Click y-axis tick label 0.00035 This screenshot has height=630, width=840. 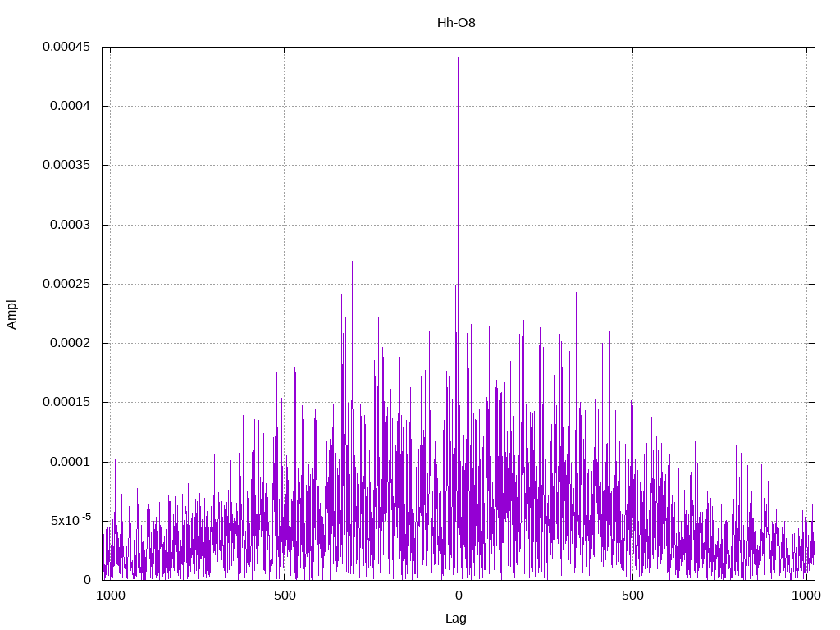click(66, 165)
